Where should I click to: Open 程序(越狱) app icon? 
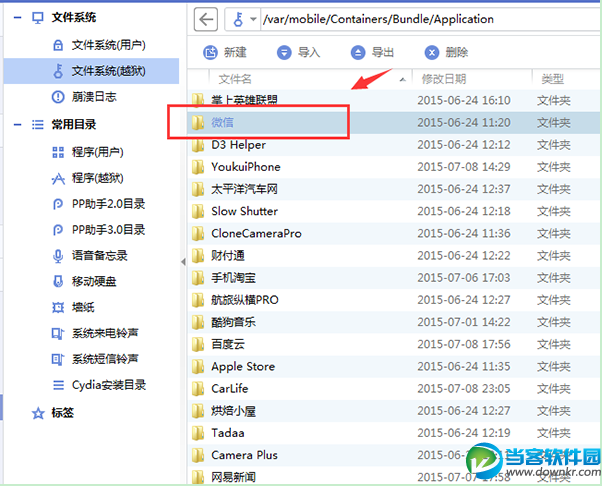[58, 178]
